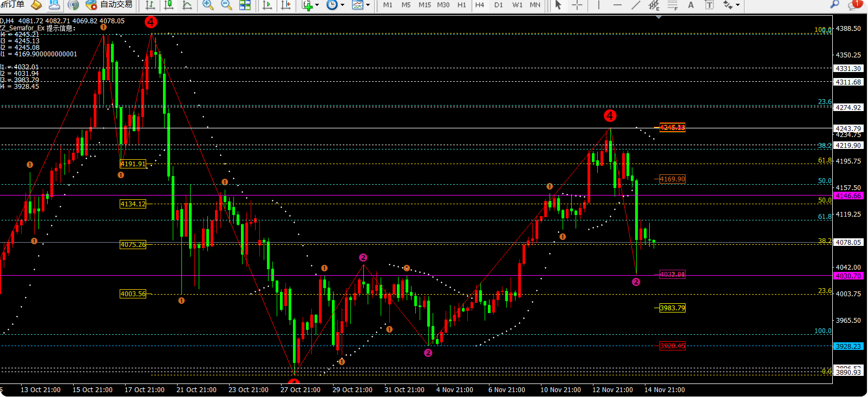Viewport: 868px width, 397px height.
Task: Click the '27 Oct 21:00' time axis label
Action: tap(301, 390)
